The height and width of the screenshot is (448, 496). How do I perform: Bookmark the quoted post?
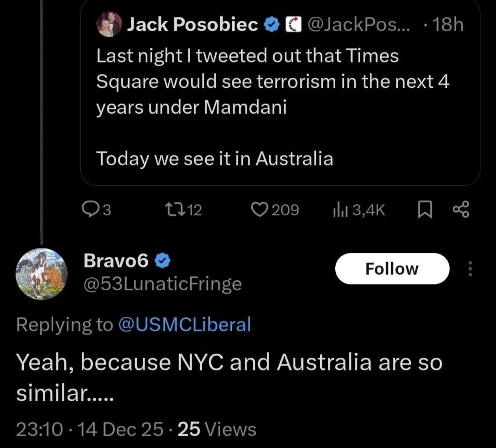click(425, 210)
